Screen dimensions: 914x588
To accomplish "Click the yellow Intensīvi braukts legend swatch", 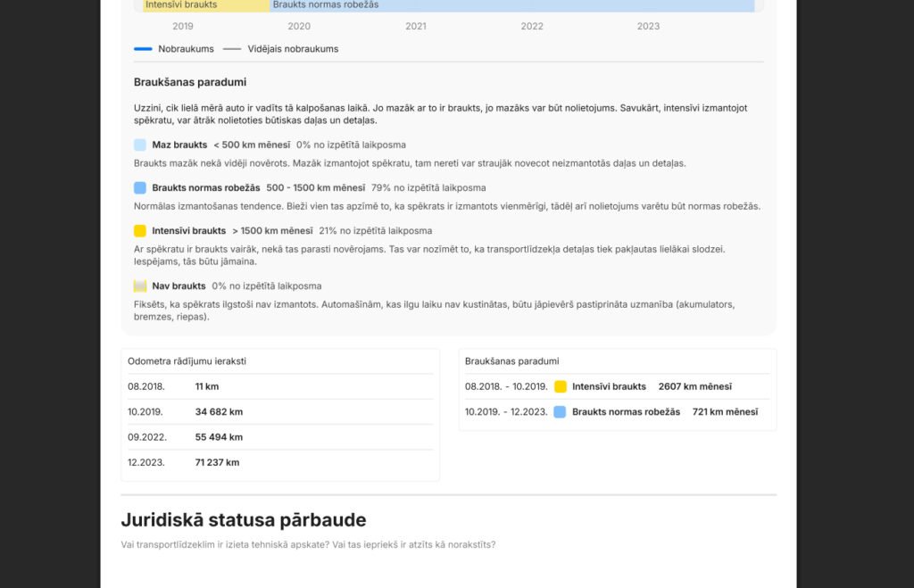I will coord(140,231).
